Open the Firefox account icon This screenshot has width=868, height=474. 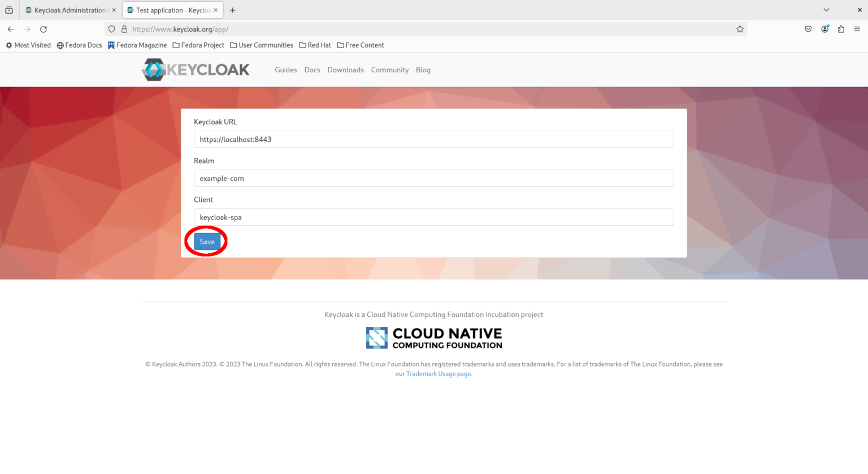coord(825,29)
